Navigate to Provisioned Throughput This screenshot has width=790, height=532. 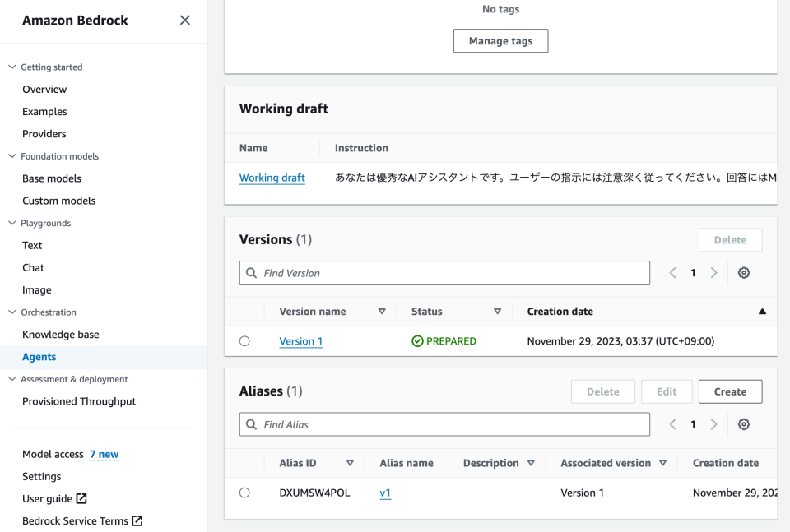coord(78,401)
